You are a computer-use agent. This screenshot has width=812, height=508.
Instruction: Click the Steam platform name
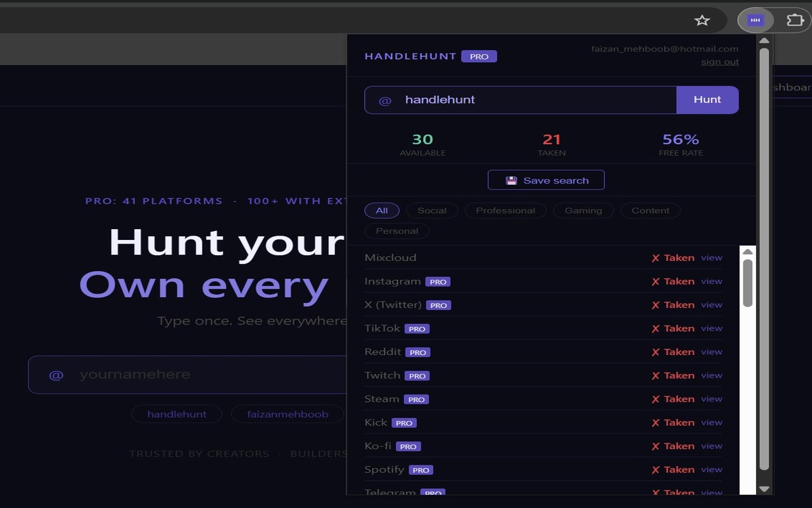click(382, 399)
